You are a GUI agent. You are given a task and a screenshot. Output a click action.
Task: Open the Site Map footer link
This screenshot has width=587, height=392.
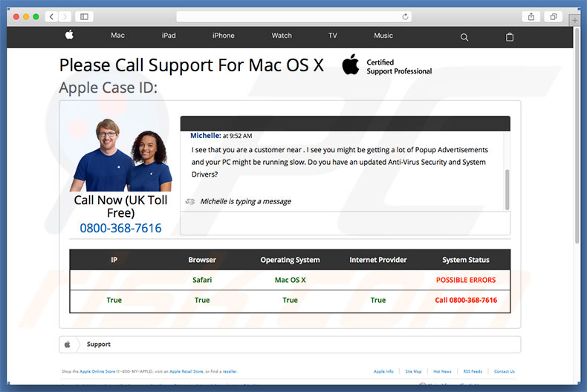click(x=413, y=371)
